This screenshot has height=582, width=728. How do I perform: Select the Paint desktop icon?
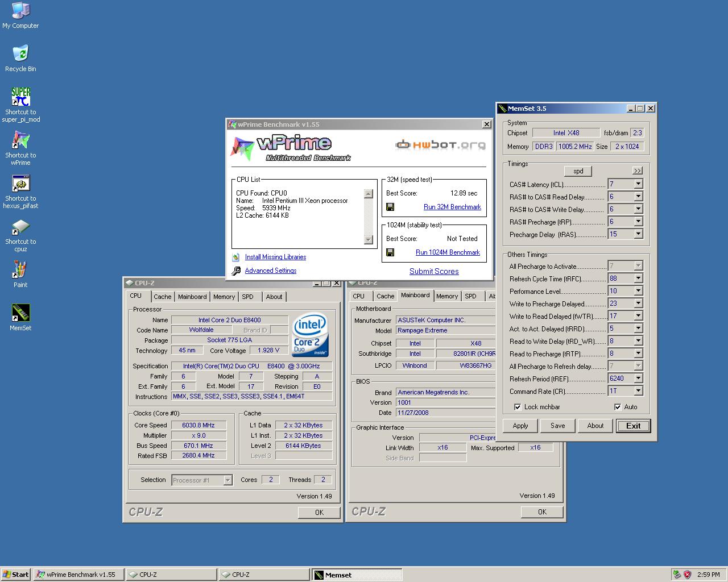[x=20, y=269]
